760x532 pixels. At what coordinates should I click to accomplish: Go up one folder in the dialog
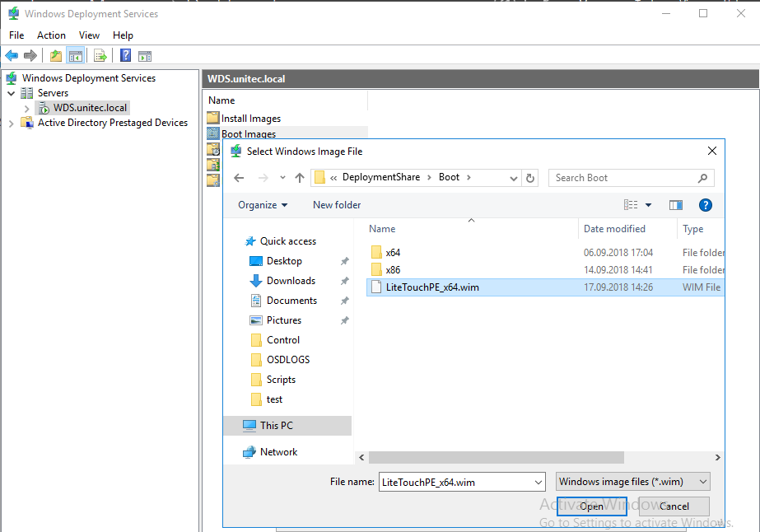pyautogui.click(x=300, y=178)
